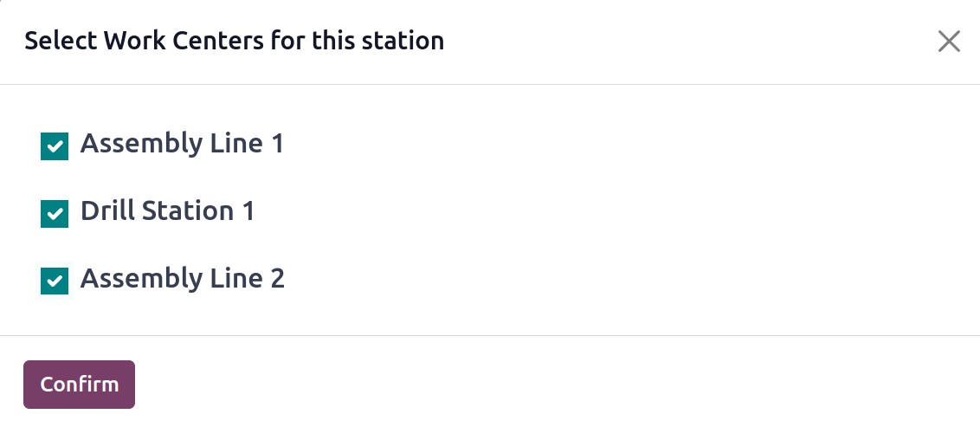Click the dialog title 'Select Work Centers for this station'

coord(235,42)
